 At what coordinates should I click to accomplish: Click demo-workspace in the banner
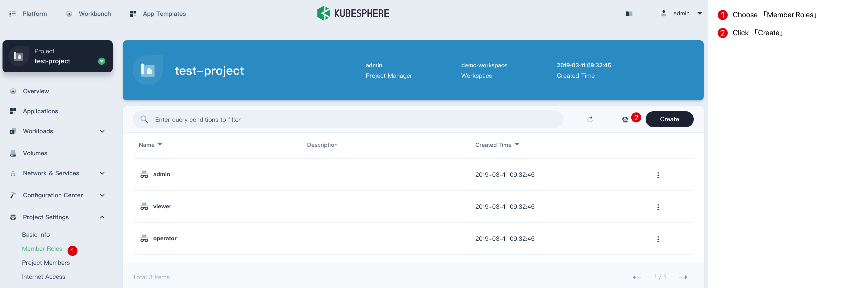coord(484,65)
